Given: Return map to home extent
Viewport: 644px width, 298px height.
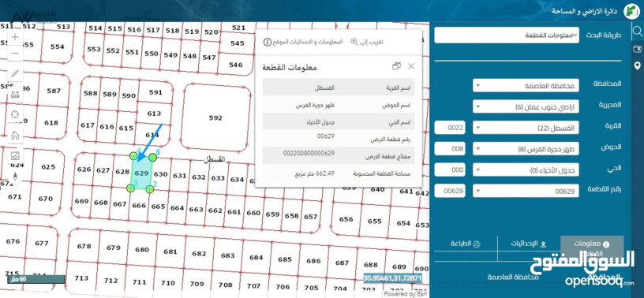Looking at the screenshot, I should click(15, 135).
